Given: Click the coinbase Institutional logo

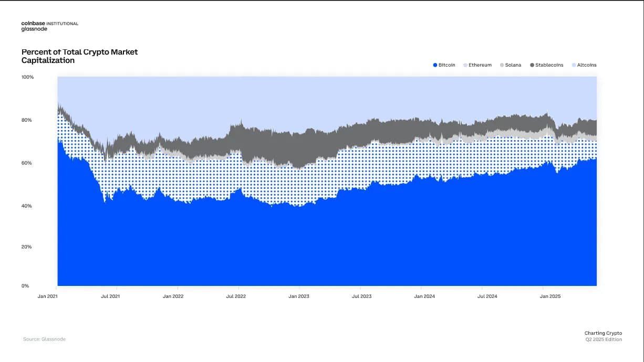Looking at the screenshot, I should point(49,24).
